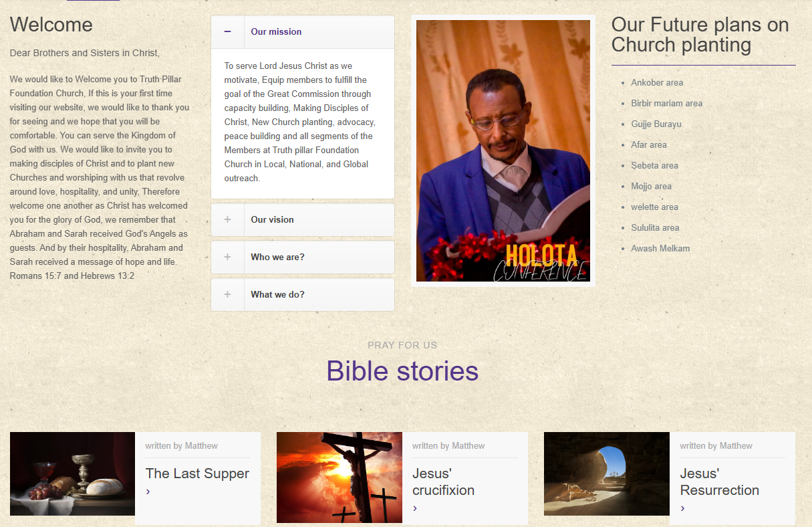Click the Ankober area list item

pyautogui.click(x=657, y=83)
